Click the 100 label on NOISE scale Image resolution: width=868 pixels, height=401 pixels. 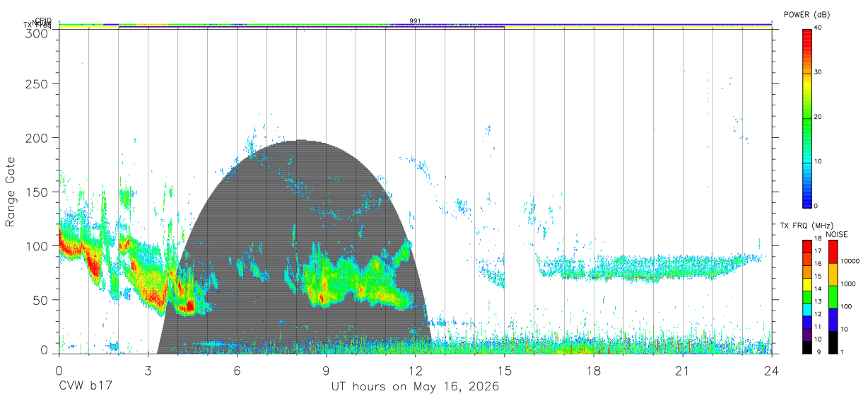tap(847, 306)
